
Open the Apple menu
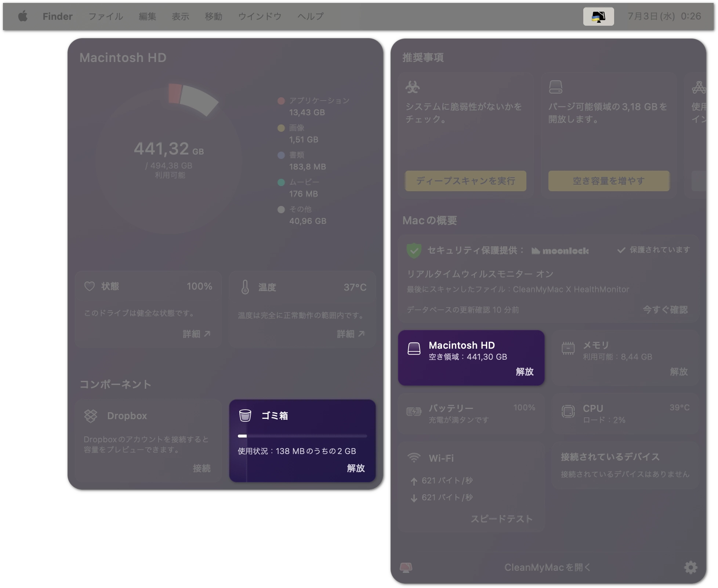click(x=23, y=16)
